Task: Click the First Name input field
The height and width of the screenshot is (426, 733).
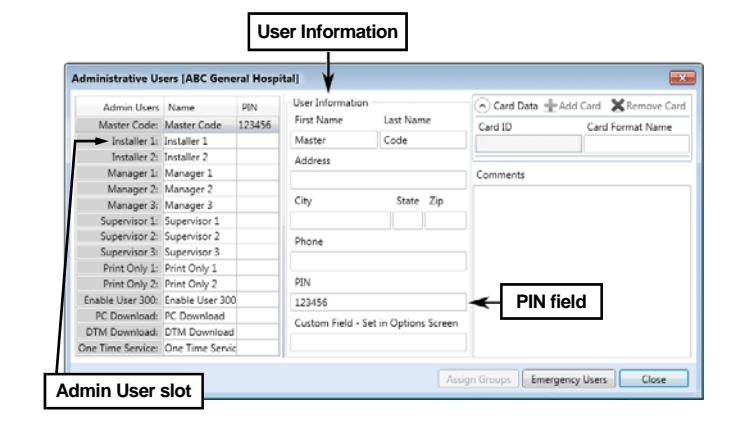Action: click(x=334, y=140)
